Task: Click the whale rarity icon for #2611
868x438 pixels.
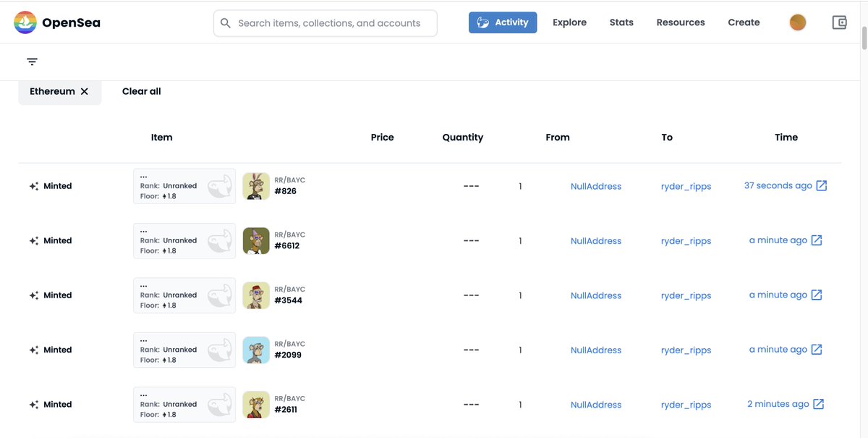Action: tap(220, 406)
